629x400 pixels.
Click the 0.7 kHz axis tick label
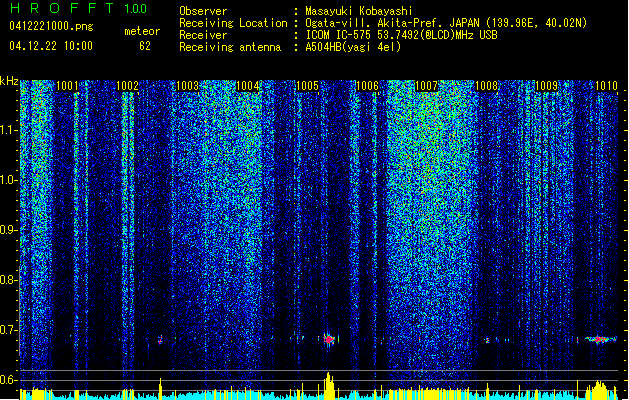pos(9,330)
